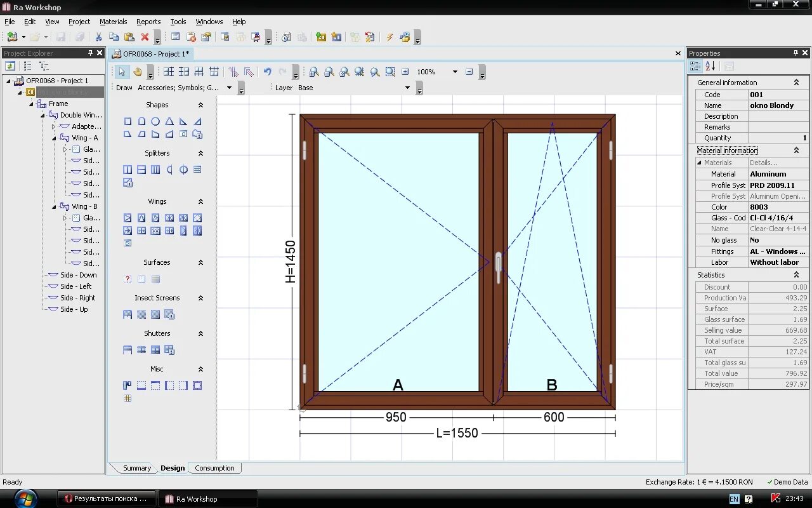Select the Frame tree node
This screenshot has height=508, width=812.
58,104
